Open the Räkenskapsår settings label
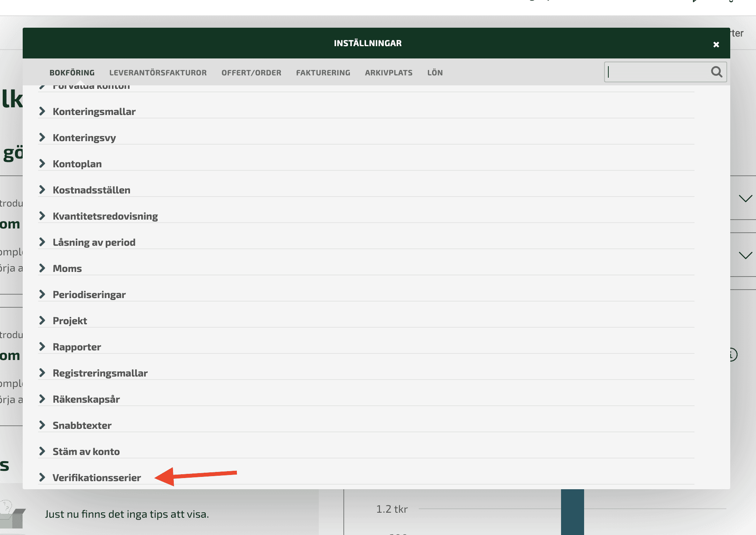The image size is (756, 535). tap(87, 399)
